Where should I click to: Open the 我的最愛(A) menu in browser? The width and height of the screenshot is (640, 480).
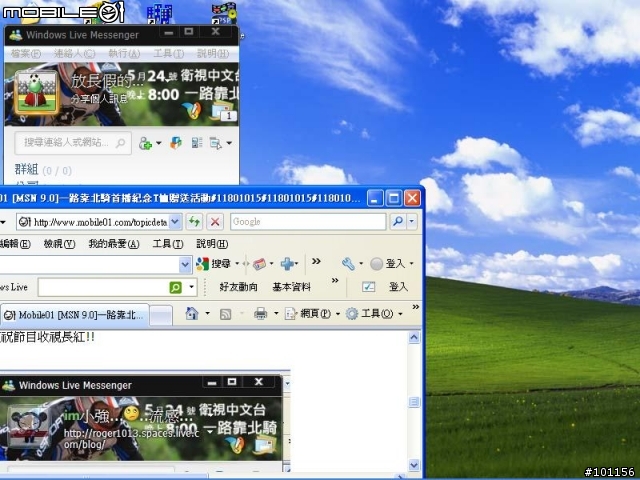114,244
